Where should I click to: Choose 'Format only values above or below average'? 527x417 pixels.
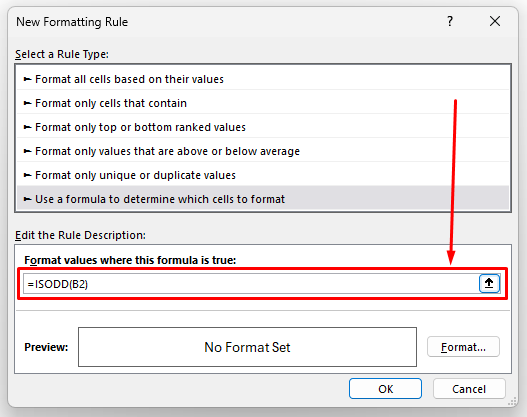tap(263, 151)
